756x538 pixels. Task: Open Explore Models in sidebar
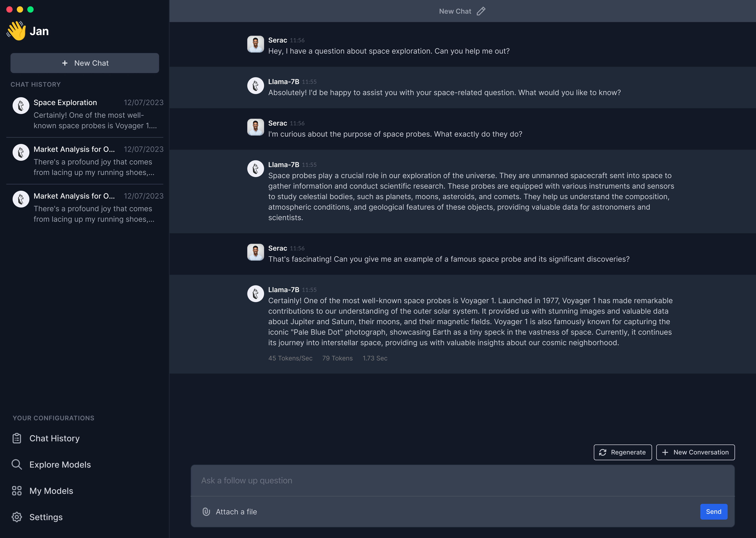tap(60, 464)
